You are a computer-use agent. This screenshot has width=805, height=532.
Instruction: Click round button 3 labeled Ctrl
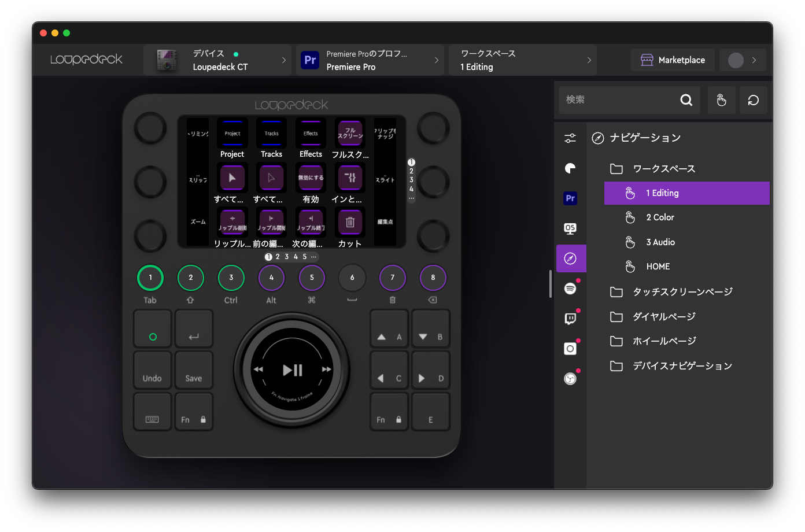click(231, 278)
